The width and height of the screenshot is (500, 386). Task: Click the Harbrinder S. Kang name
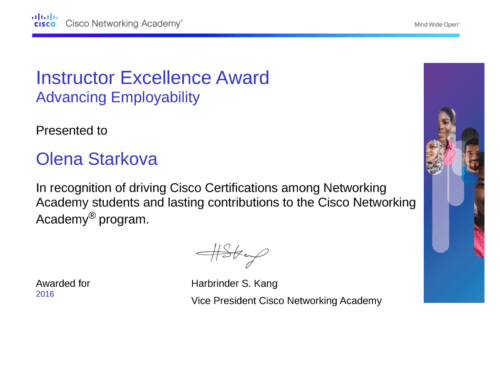point(234,284)
